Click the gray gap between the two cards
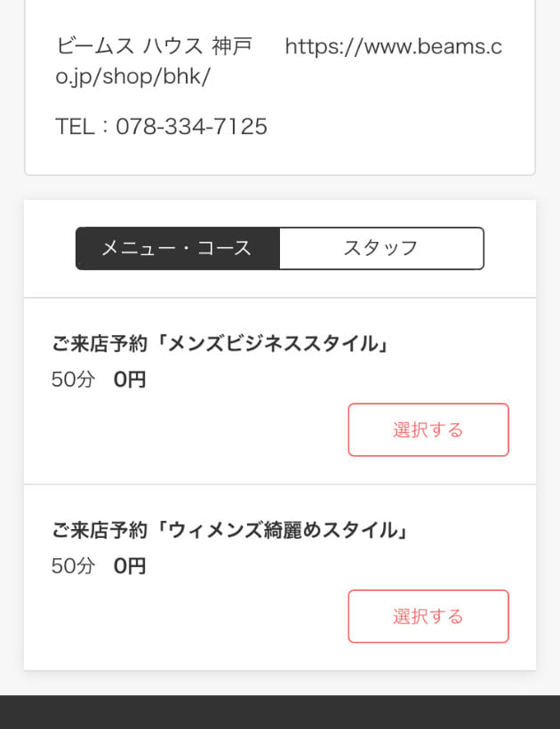560x729 pixels. [x=280, y=188]
